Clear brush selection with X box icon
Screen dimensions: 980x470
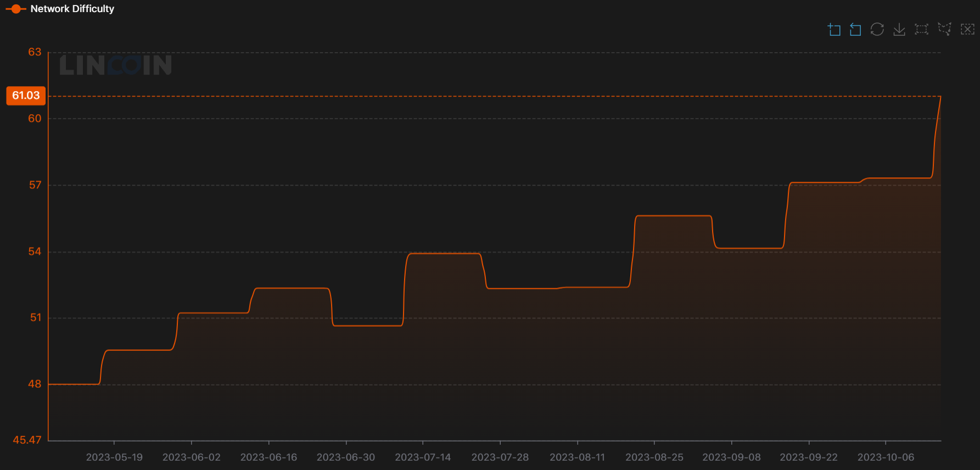pos(967,29)
